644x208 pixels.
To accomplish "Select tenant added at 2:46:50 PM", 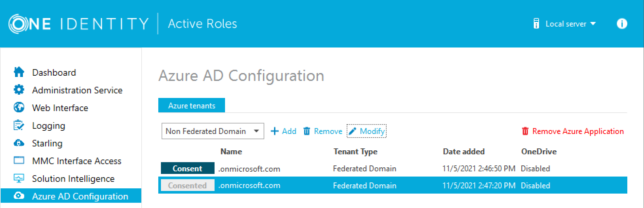I will pyautogui.click(x=393, y=168).
